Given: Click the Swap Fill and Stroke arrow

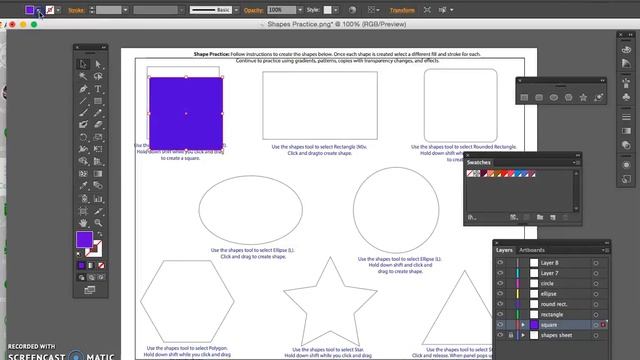Looking at the screenshot, I should pyautogui.click(x=100, y=234).
